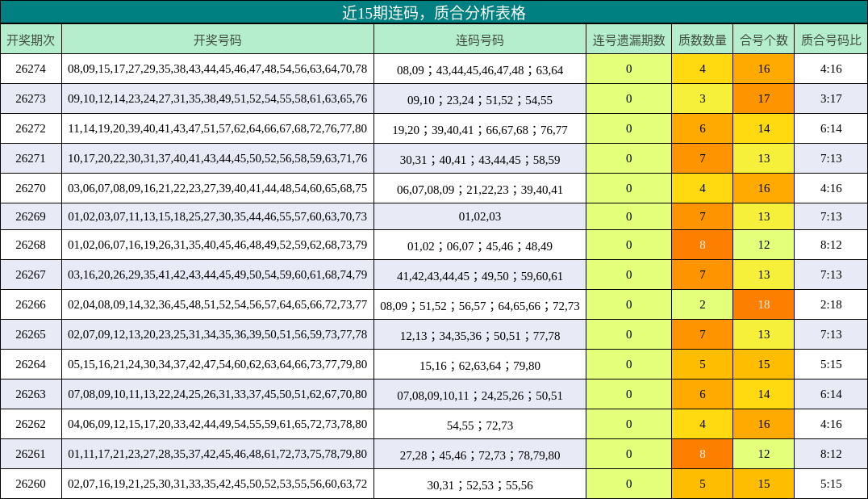Select period number 26260
The height and width of the screenshot is (499, 868).
click(x=31, y=484)
